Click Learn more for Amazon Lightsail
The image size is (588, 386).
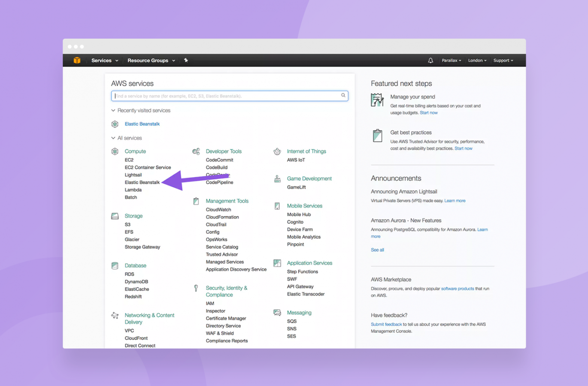click(455, 201)
